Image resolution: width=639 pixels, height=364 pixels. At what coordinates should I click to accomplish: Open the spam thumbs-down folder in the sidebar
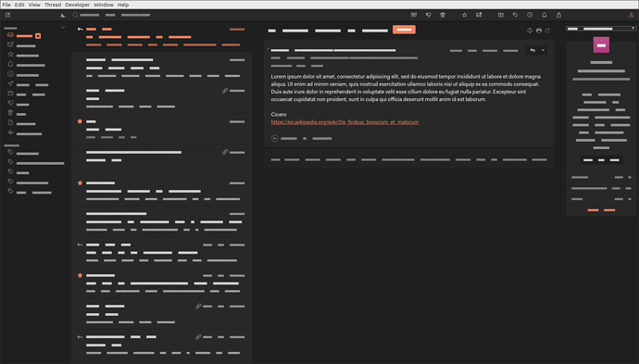pyautogui.click(x=10, y=103)
